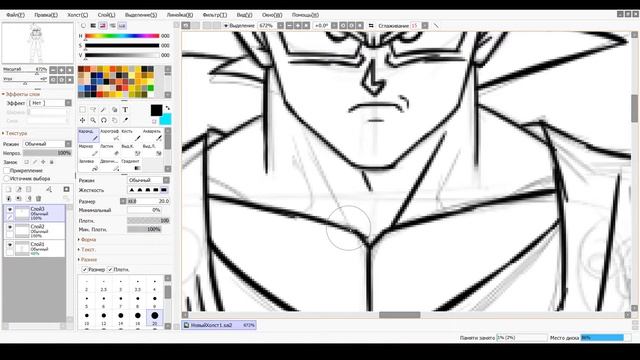Collapse the Эффекты слоя section

pyautogui.click(x=21, y=94)
